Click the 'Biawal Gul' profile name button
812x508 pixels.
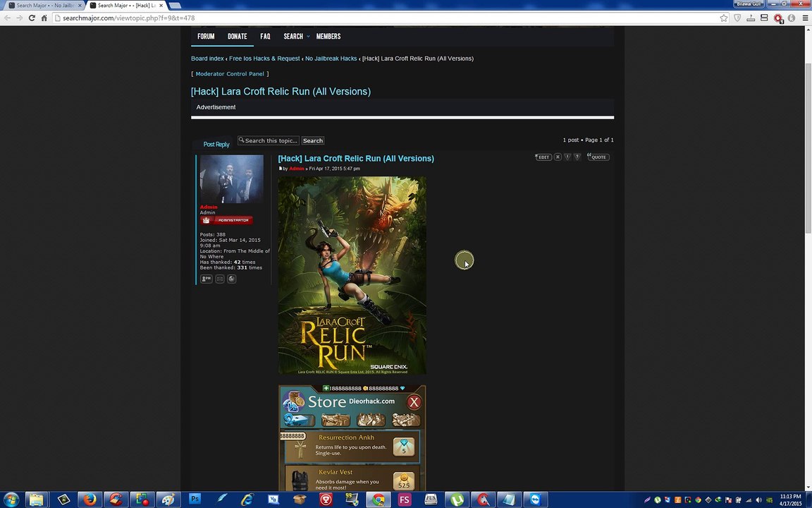749,4
